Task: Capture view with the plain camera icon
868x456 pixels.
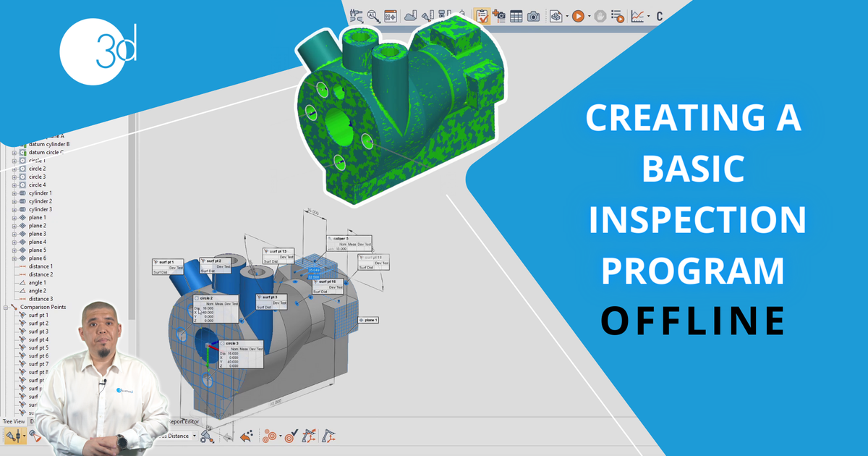Action: tap(534, 15)
